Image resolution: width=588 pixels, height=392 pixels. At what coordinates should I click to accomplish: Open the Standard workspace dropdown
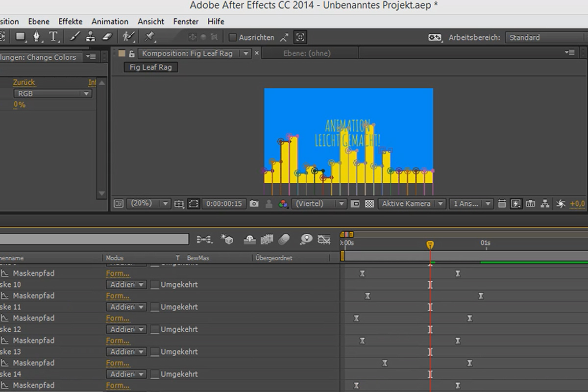click(547, 37)
